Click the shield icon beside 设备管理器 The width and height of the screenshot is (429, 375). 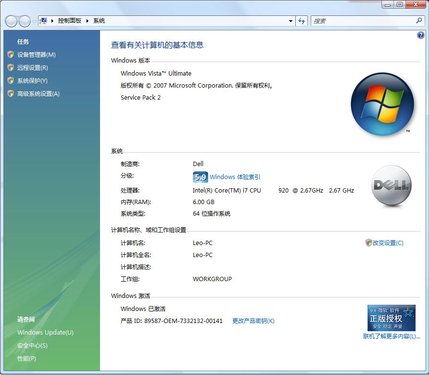11,54
